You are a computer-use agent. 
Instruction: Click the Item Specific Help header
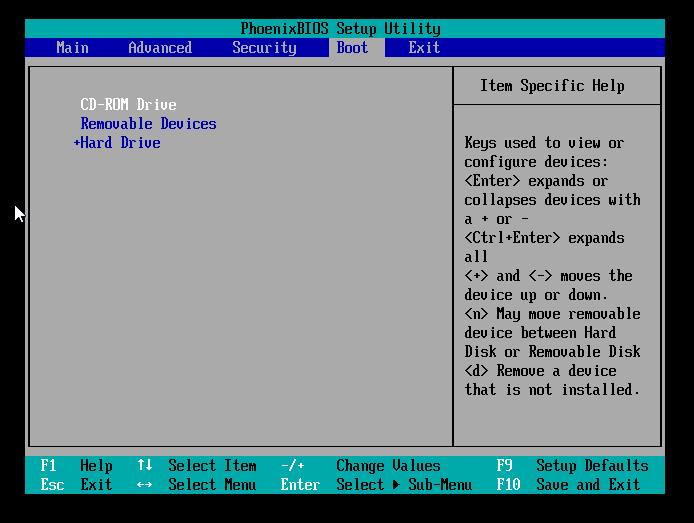pos(552,86)
